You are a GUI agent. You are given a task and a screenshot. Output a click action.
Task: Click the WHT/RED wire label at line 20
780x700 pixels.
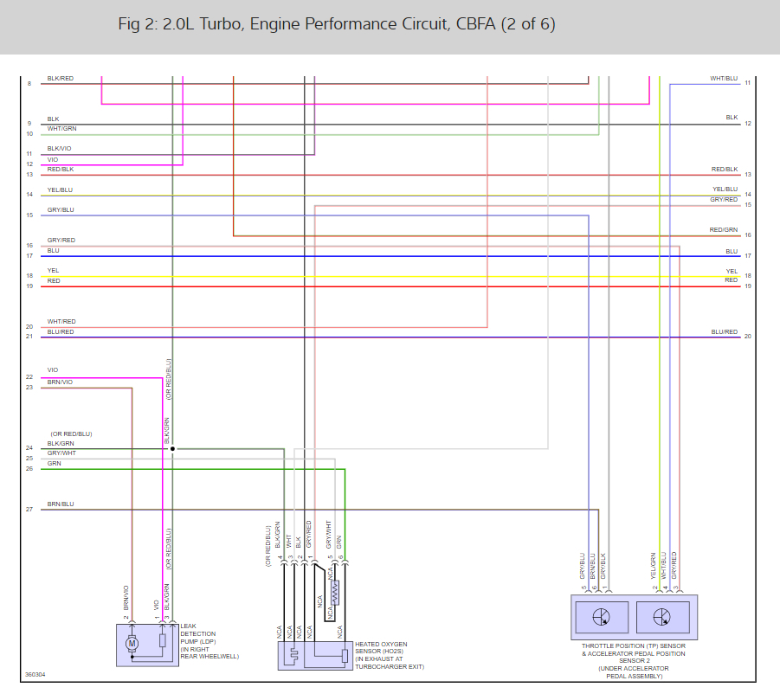(x=61, y=322)
